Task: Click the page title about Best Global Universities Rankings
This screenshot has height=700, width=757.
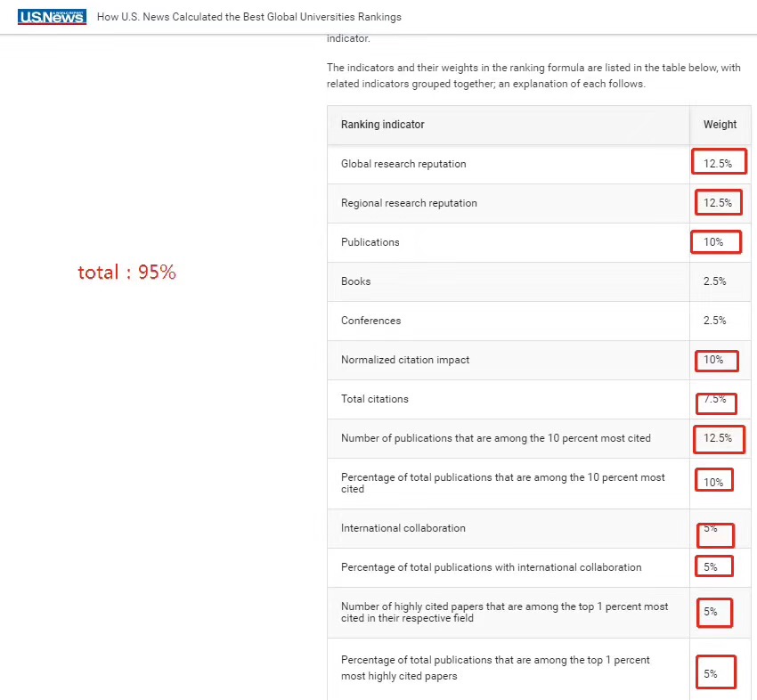Action: click(x=249, y=17)
